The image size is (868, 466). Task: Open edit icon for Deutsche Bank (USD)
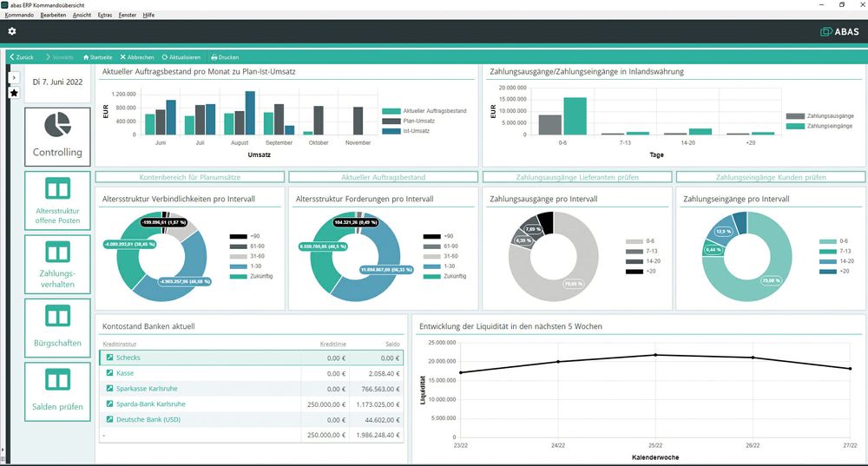tap(109, 419)
